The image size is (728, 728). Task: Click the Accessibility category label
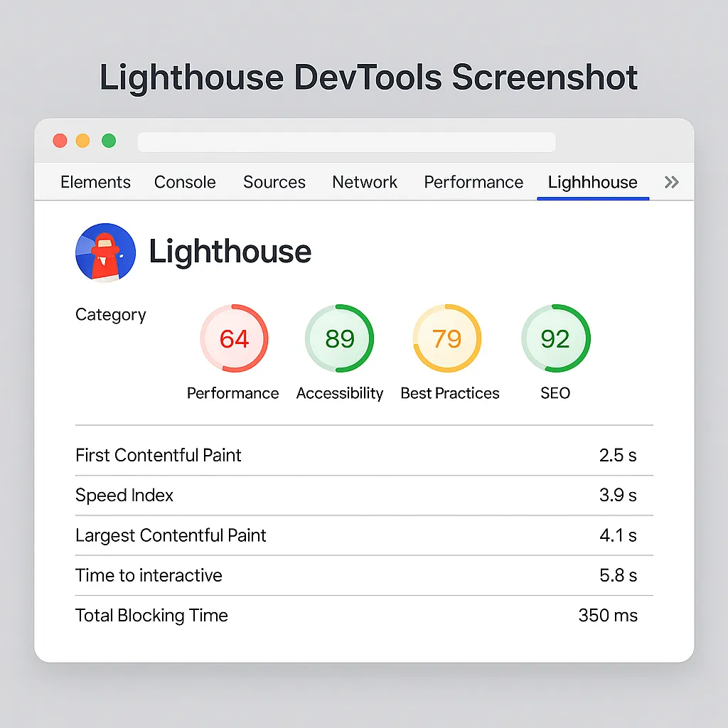tap(340, 393)
